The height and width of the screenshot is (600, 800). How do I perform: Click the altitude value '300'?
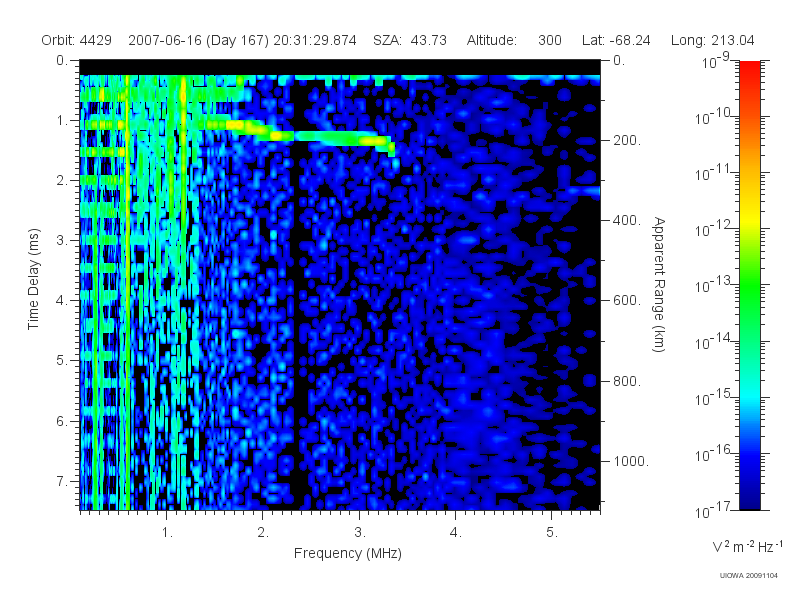[549, 40]
